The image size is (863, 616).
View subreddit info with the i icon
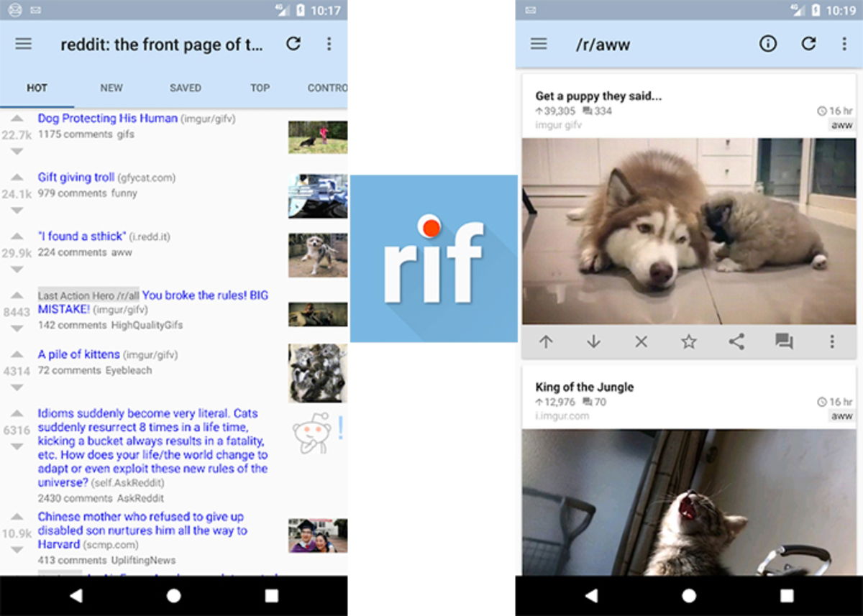point(767,44)
